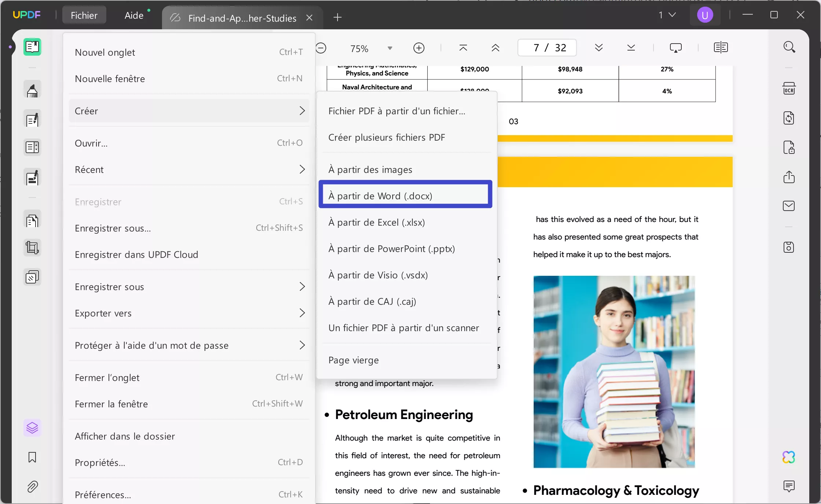The width and height of the screenshot is (821, 504).
Task: Open the Convert PDF icon on right
Action: pos(789,118)
